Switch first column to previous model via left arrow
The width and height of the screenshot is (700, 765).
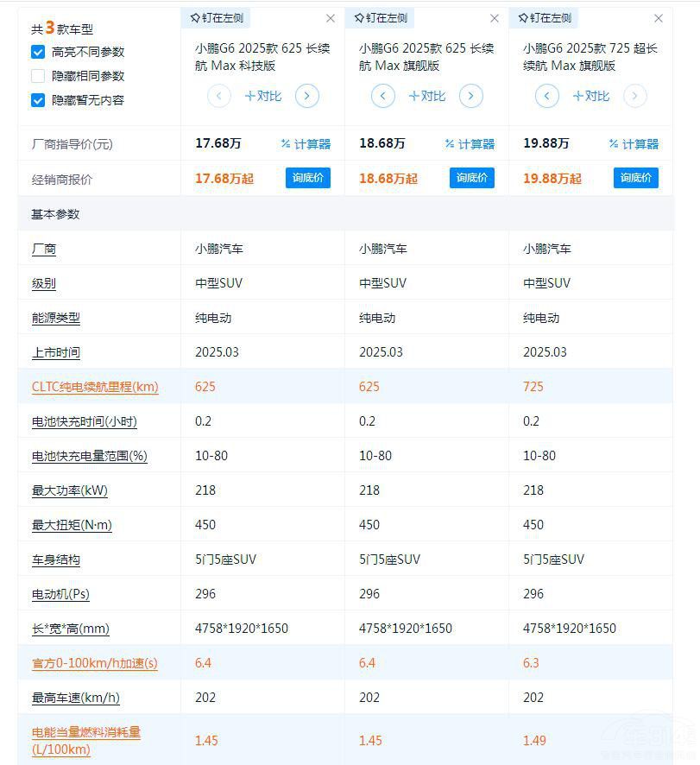tap(219, 96)
